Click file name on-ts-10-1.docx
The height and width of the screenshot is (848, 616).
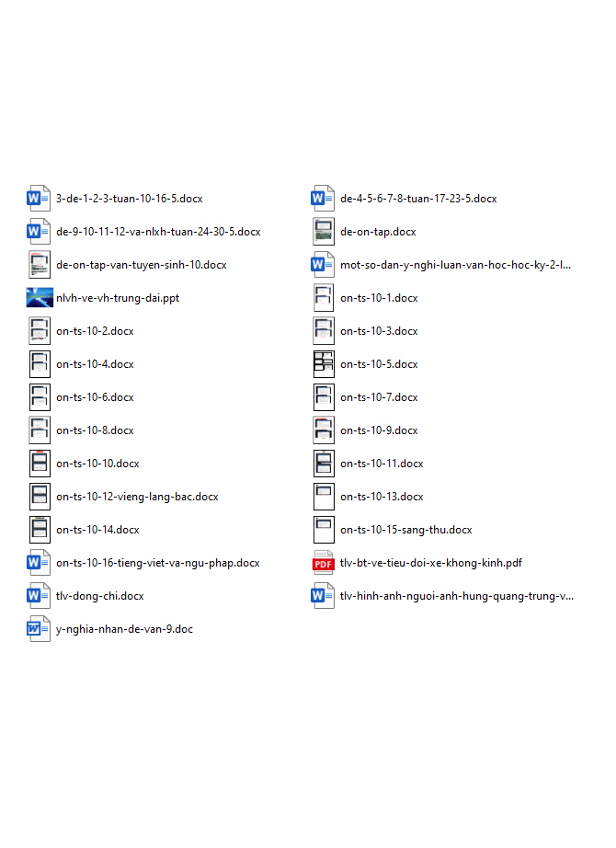click(x=379, y=298)
